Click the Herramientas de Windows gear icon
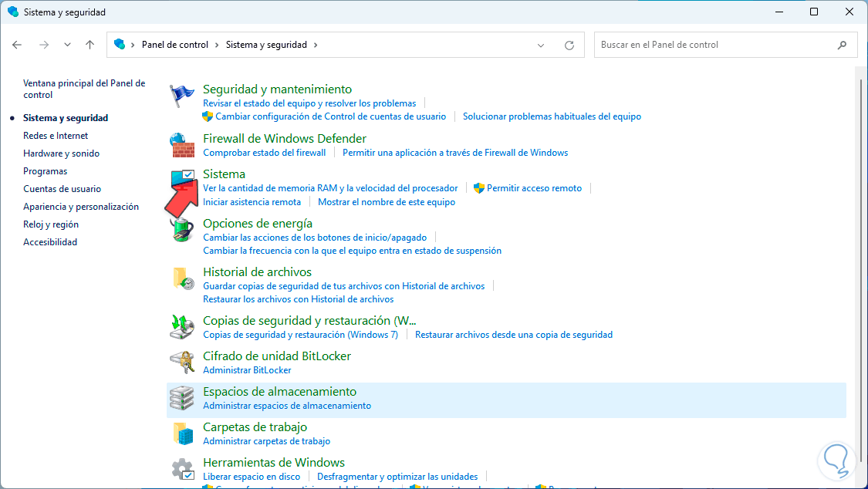Image resolution: width=868 pixels, height=489 pixels. tap(182, 468)
